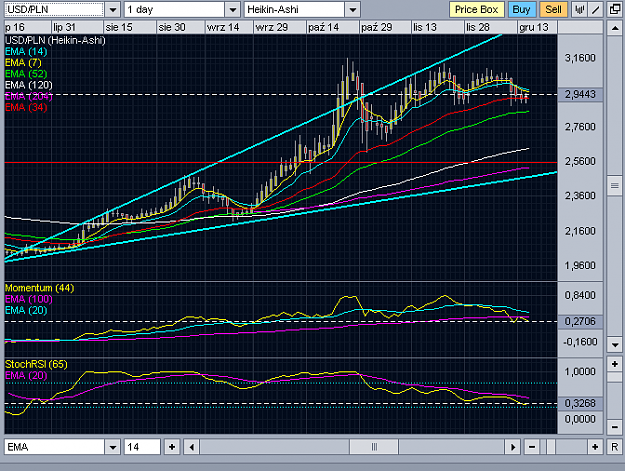The height and width of the screenshot is (471, 625).
Task: Expand price scale with side plus button
Action: coord(615,364)
